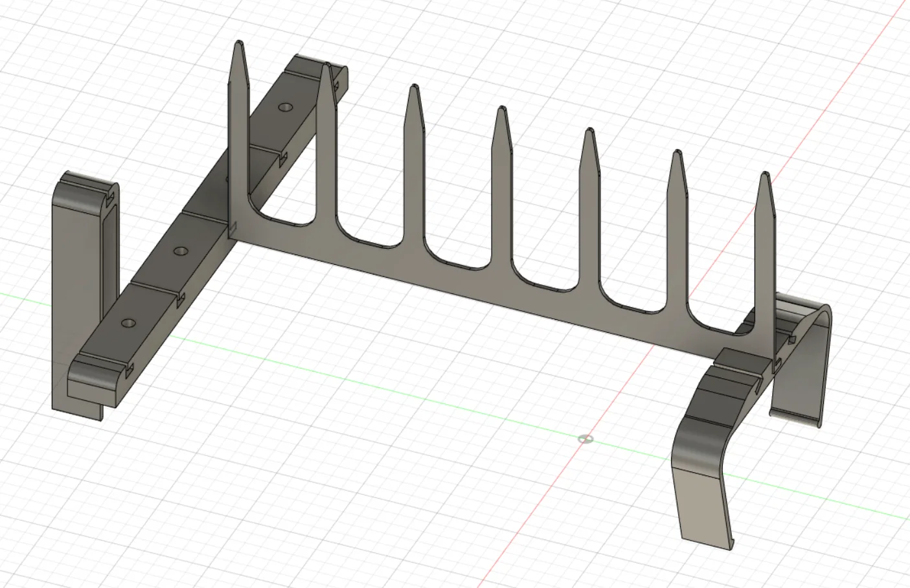Select the rear curved leg of the right clip
This screenshot has height=588, width=910.
coord(801,363)
